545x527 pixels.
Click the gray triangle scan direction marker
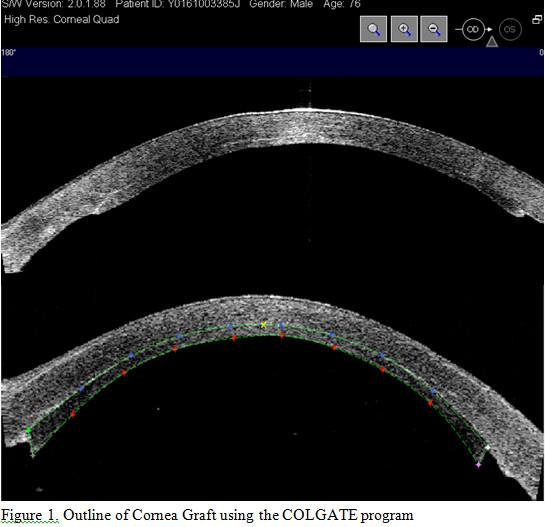pos(491,42)
